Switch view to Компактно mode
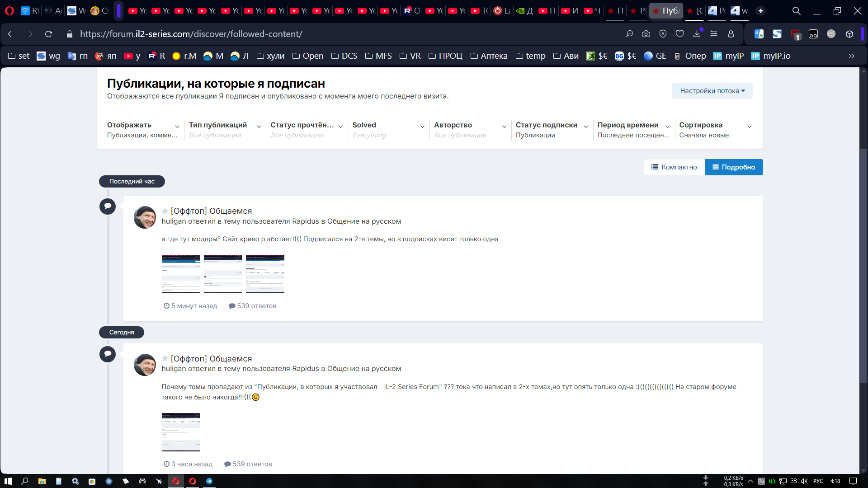The height and width of the screenshot is (488, 868). coord(673,167)
